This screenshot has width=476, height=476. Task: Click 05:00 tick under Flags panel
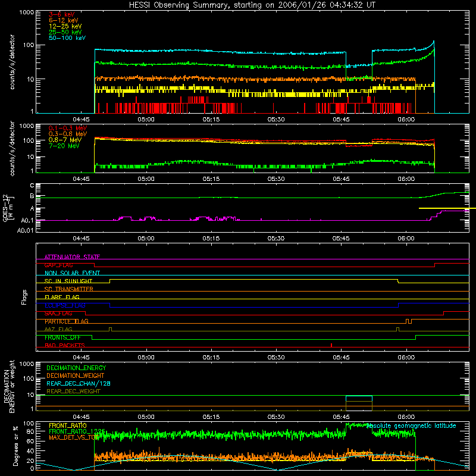146,358
